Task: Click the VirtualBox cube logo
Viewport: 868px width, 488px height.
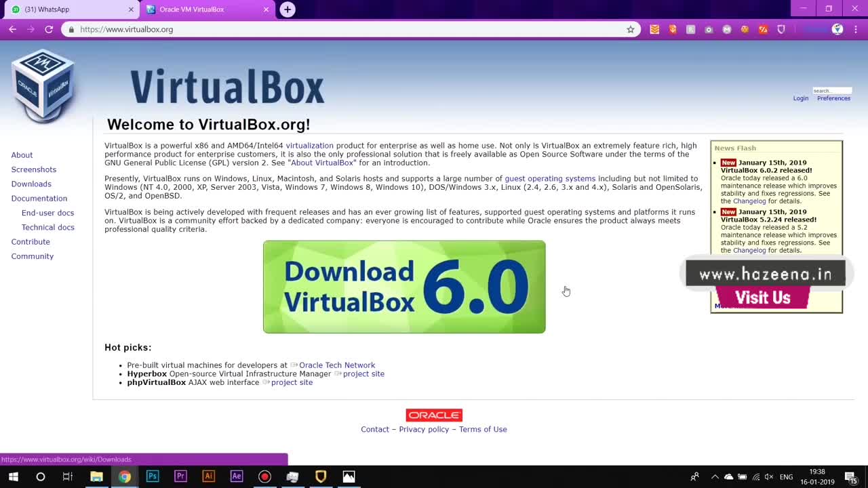Action: pos(43,85)
